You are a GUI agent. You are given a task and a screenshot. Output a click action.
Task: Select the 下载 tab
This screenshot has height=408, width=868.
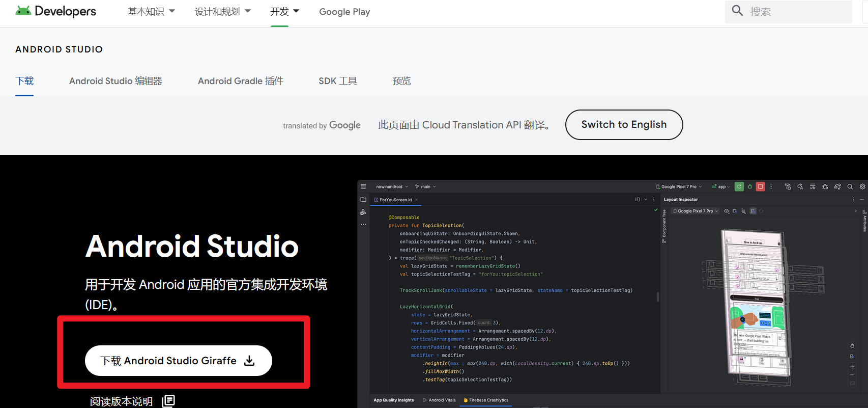24,81
